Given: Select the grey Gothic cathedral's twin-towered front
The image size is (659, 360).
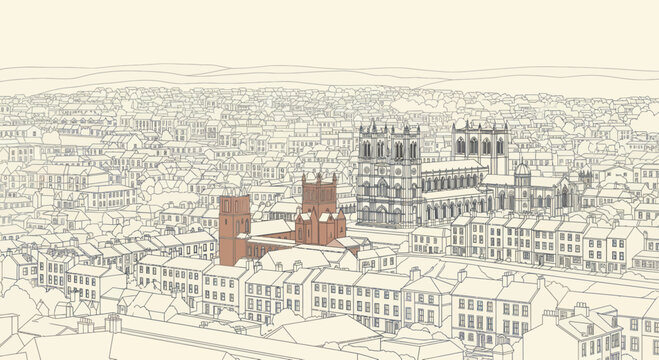Looking at the screenshot, I should click(389, 175).
